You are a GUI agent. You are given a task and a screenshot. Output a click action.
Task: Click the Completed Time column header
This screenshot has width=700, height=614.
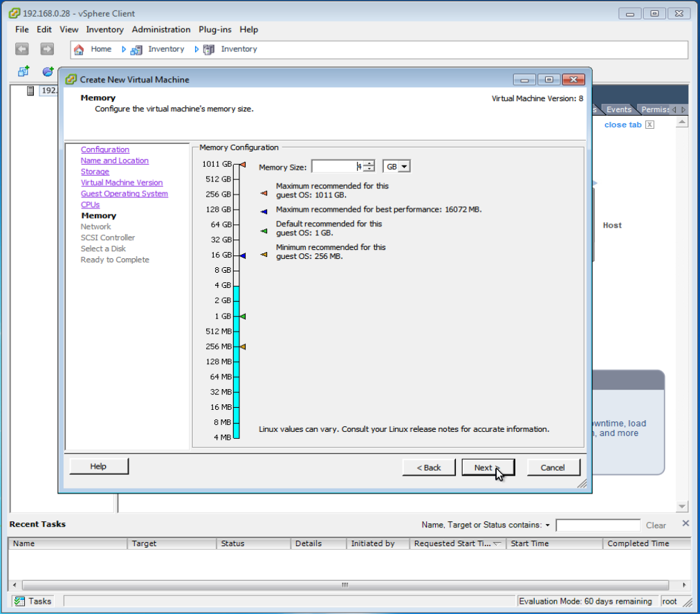coord(647,543)
